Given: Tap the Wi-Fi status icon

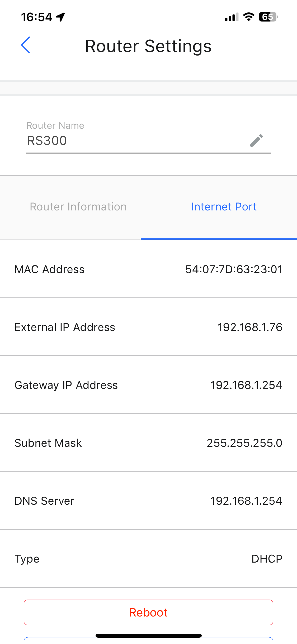Looking at the screenshot, I should coord(248,17).
